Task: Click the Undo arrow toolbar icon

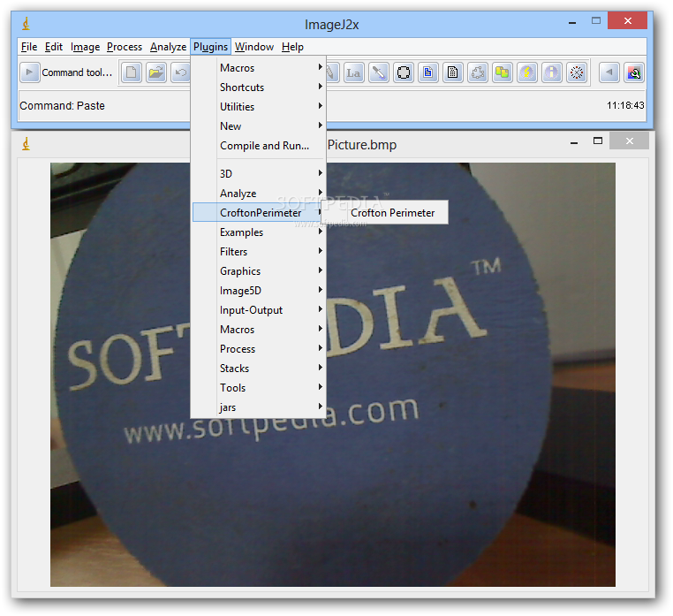Action: [181, 72]
